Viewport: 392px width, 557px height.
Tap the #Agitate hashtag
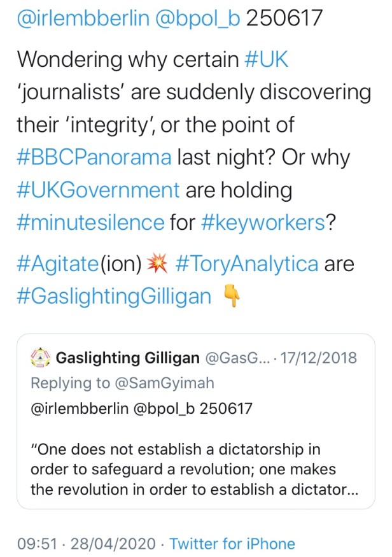pyautogui.click(x=55, y=264)
